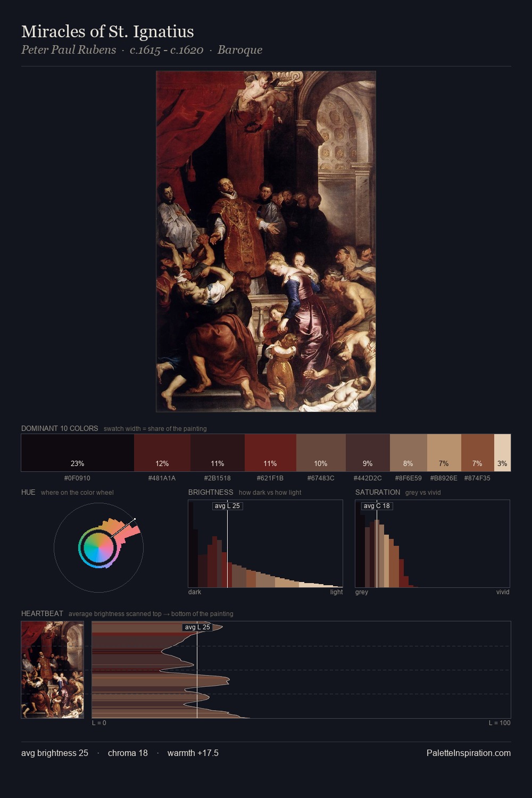Viewport: 532px width, 798px height.
Task: Choose the #874F35 rust swatch
Action: tap(478, 453)
